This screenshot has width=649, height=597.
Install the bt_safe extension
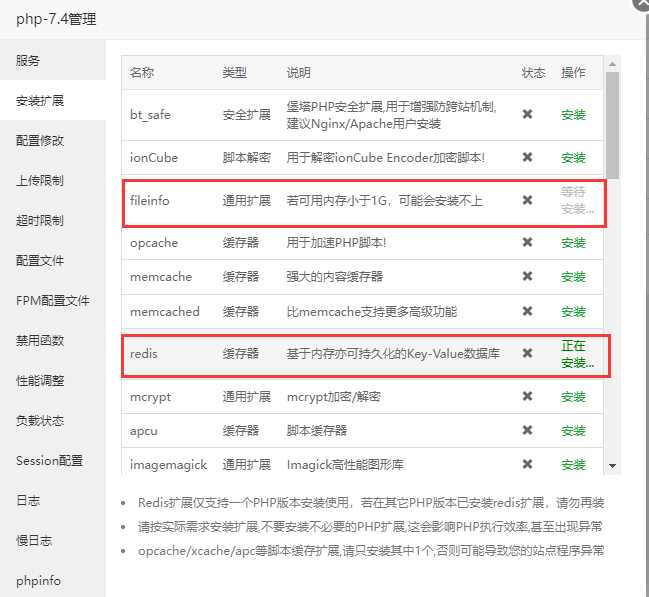[x=573, y=115]
